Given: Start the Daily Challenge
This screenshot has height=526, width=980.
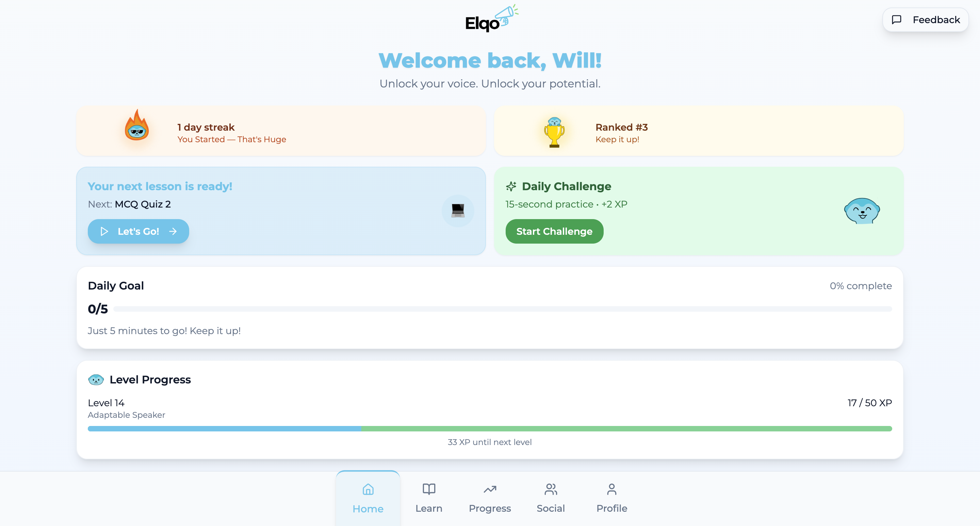Looking at the screenshot, I should pyautogui.click(x=554, y=231).
